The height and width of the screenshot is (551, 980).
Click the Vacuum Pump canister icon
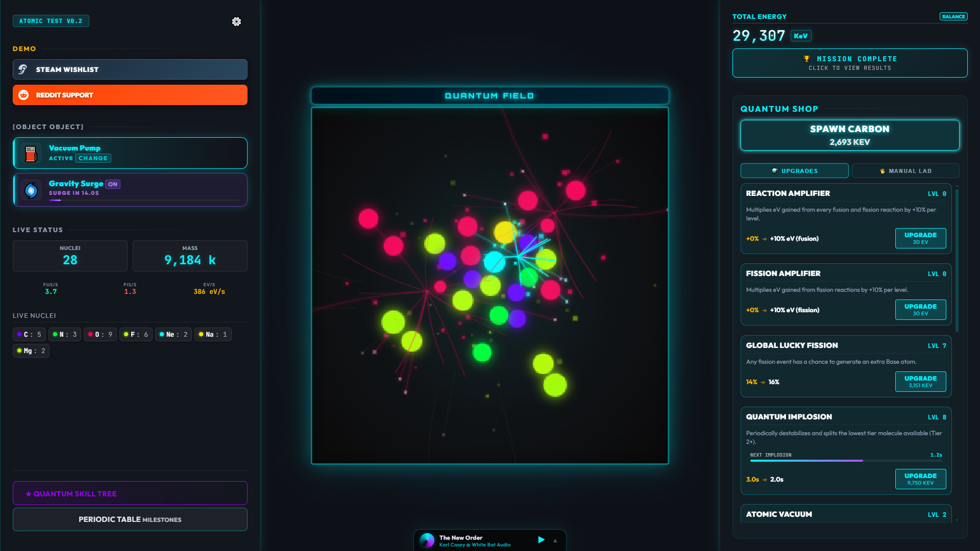(x=31, y=154)
